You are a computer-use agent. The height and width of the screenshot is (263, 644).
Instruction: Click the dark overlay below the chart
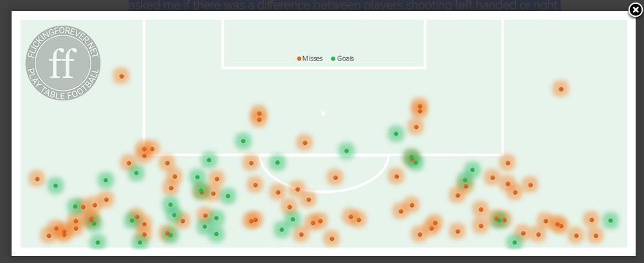(x=322, y=259)
